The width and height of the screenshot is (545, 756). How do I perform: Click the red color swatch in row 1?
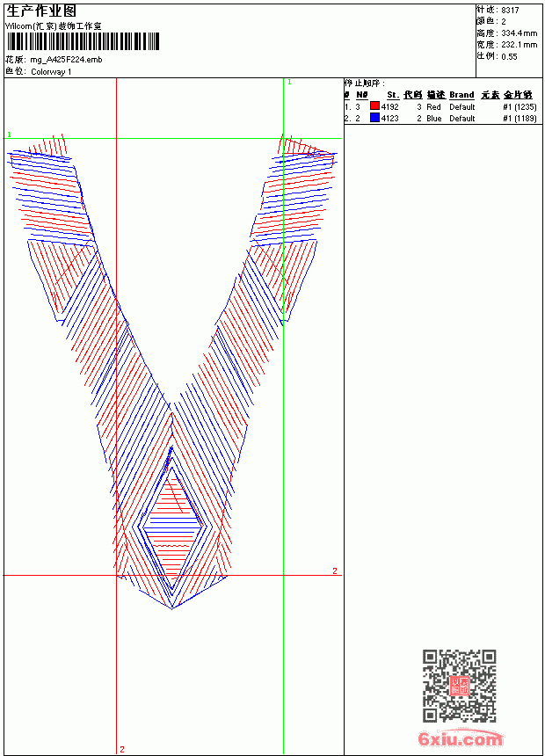click(x=374, y=106)
